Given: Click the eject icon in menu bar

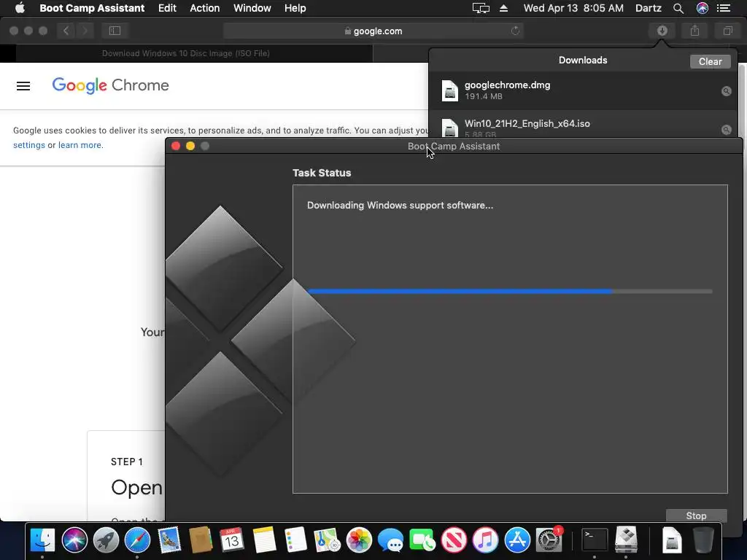Looking at the screenshot, I should [503, 8].
